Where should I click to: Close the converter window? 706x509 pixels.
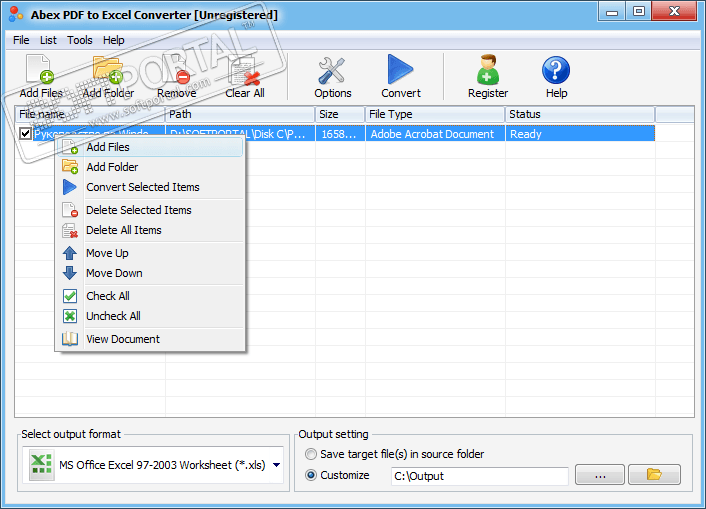click(674, 11)
